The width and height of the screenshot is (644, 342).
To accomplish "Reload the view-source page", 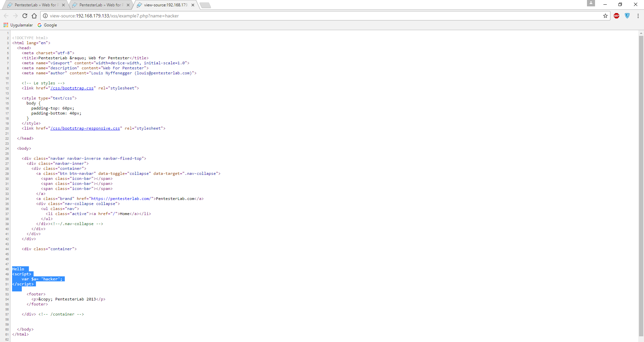I will (25, 16).
